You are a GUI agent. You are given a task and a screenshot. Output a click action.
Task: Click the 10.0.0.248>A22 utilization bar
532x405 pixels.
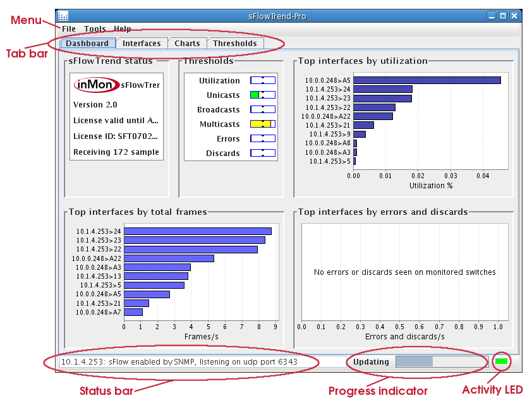tap(373, 116)
